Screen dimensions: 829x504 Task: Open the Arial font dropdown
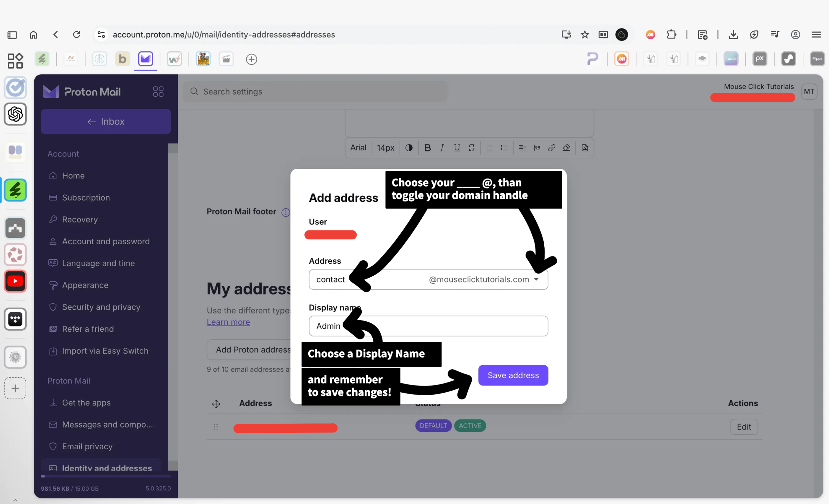358,148
